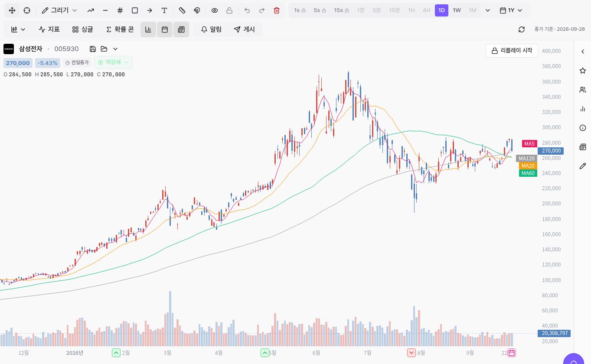Click the MA5 pink legend label
591x364 pixels.
pyautogui.click(x=529, y=143)
